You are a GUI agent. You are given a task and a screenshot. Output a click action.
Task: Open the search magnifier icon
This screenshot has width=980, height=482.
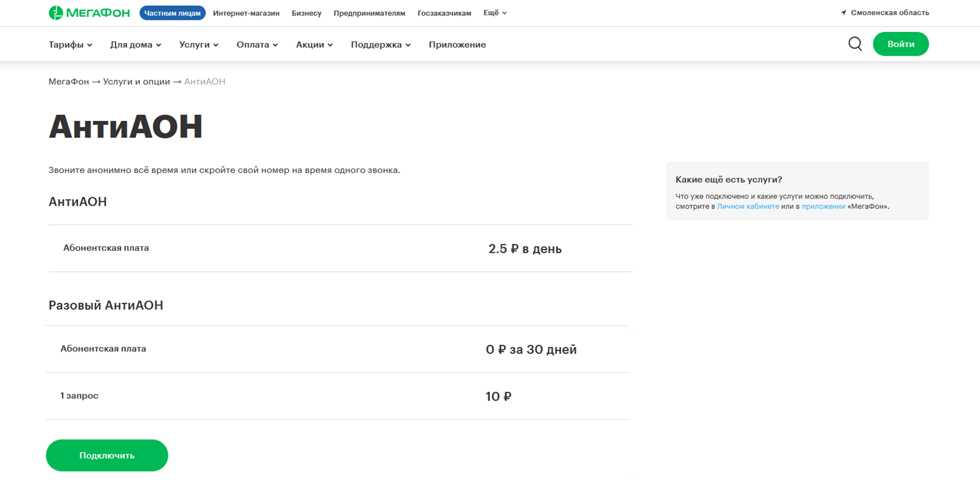point(855,44)
